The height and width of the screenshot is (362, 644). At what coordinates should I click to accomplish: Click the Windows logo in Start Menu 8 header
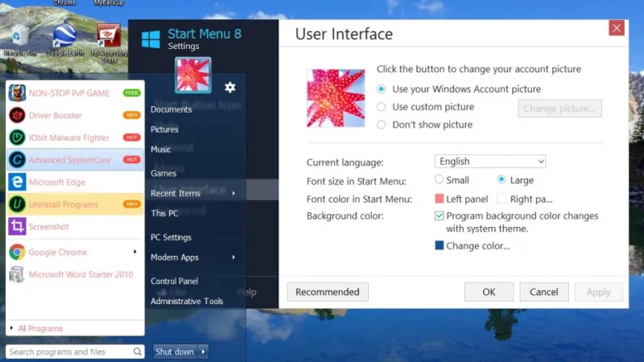click(151, 39)
